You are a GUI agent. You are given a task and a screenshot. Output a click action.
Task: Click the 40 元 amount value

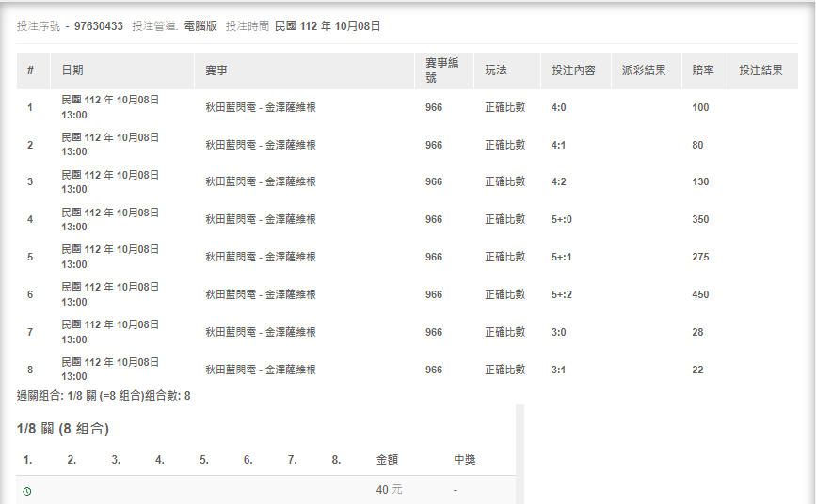(390, 490)
